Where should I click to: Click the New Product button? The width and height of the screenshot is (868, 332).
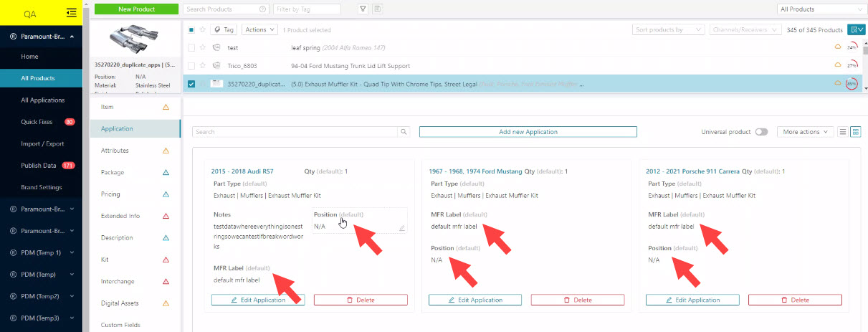135,9
